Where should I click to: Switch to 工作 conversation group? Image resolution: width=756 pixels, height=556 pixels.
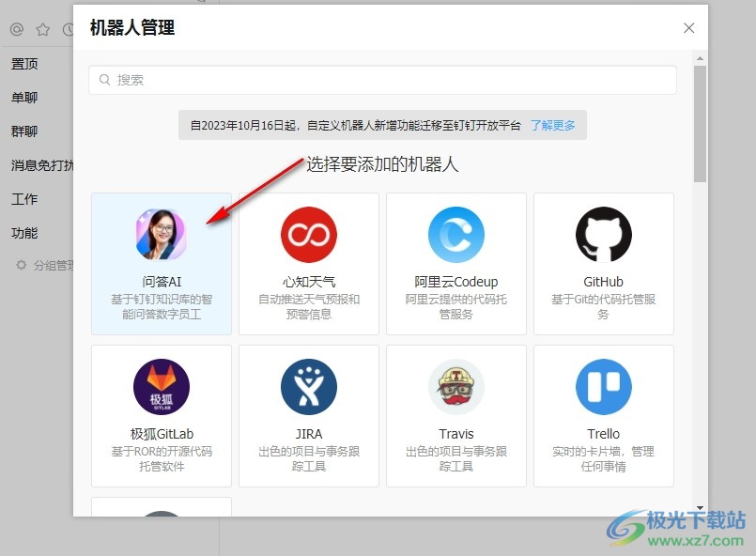(x=24, y=199)
